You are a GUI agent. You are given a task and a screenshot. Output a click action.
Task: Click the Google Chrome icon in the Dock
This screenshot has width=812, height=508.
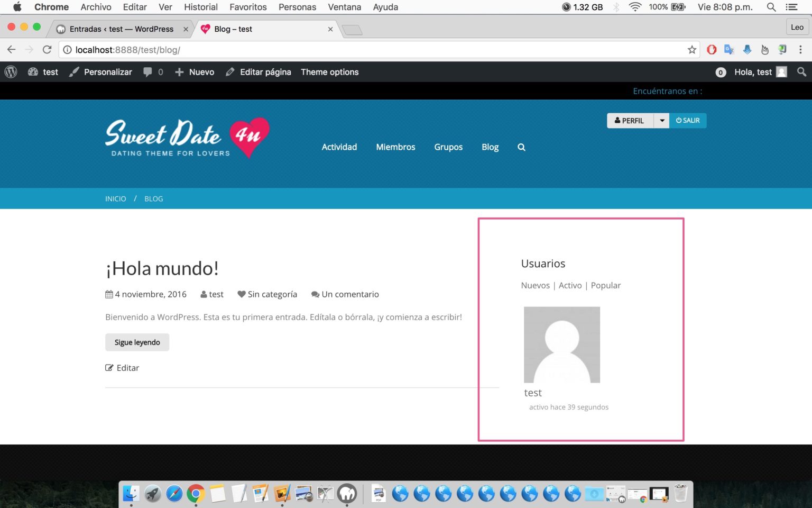tap(196, 493)
